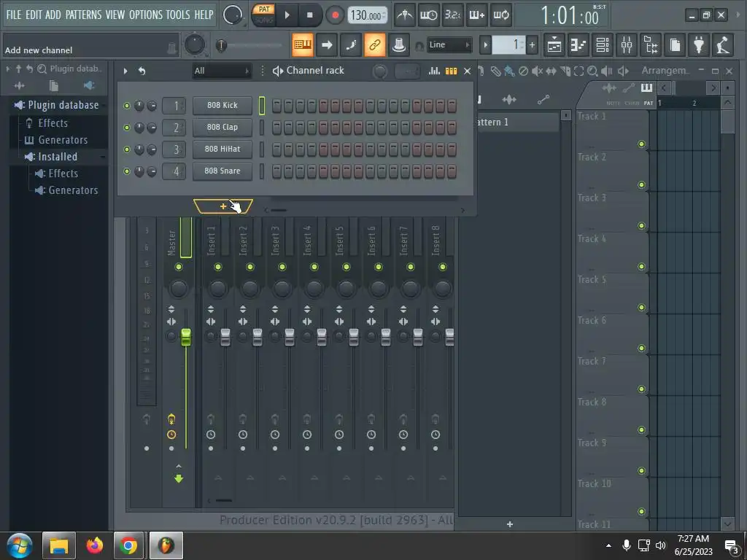Mute the 808 Clap channel

click(x=127, y=128)
